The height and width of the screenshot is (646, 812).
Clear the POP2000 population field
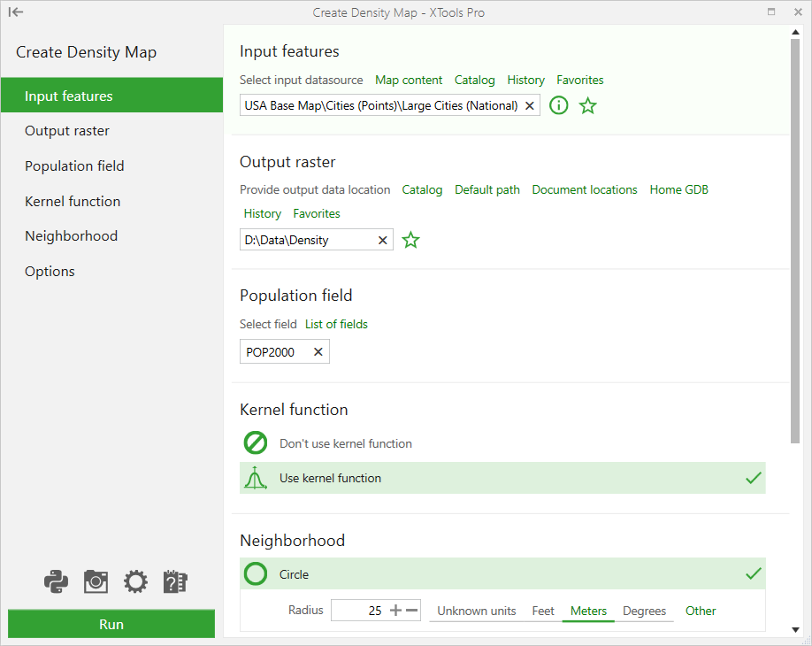318,352
